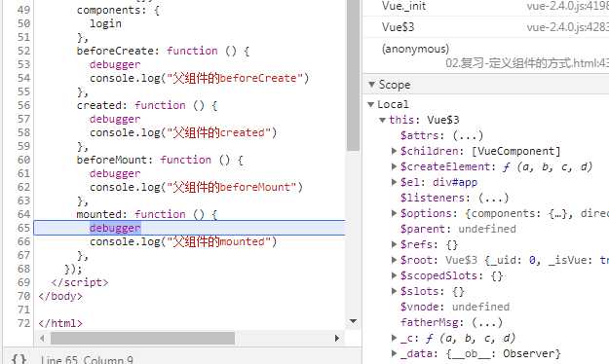Click the closing </script> tag on line 69
Screen dimensions: 609x364
click(x=80, y=282)
